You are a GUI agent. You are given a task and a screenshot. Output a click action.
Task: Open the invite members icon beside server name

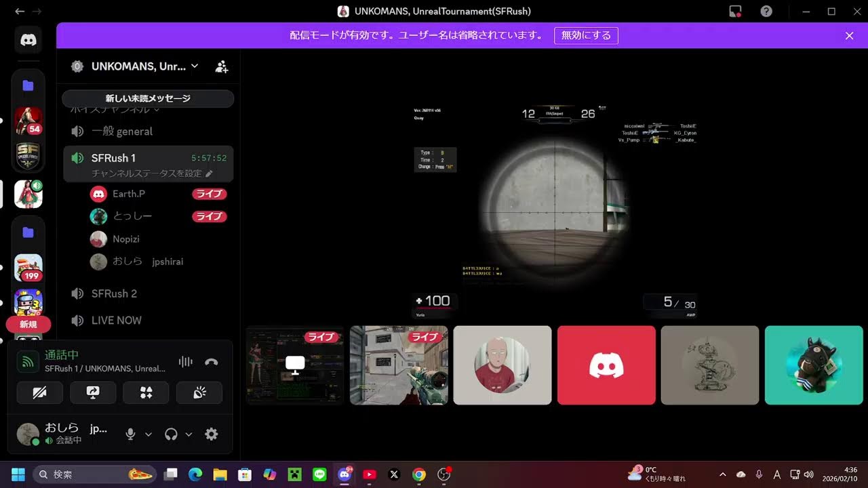click(x=222, y=66)
